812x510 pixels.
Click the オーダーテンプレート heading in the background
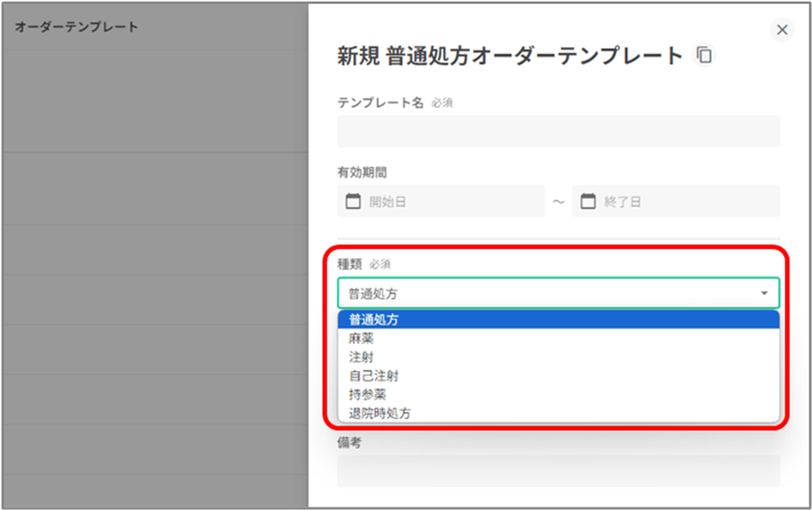[x=77, y=27]
